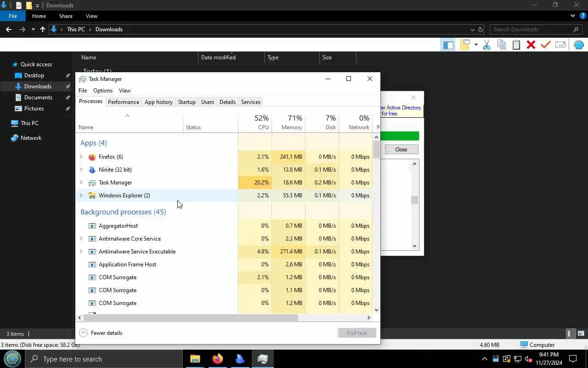Expand the Ninite (32 bit) process
The width and height of the screenshot is (588, 368).
(x=81, y=170)
